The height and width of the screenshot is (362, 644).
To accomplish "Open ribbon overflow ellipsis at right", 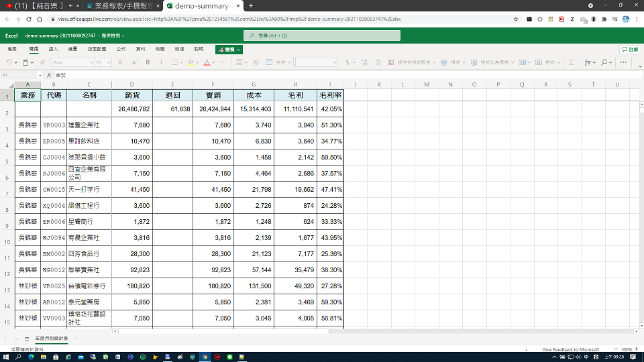I will [623, 62].
